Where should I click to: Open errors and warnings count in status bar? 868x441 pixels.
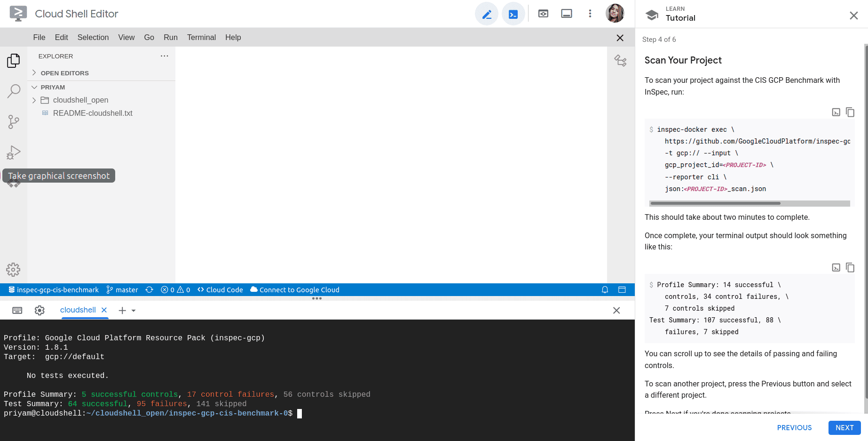tap(175, 290)
